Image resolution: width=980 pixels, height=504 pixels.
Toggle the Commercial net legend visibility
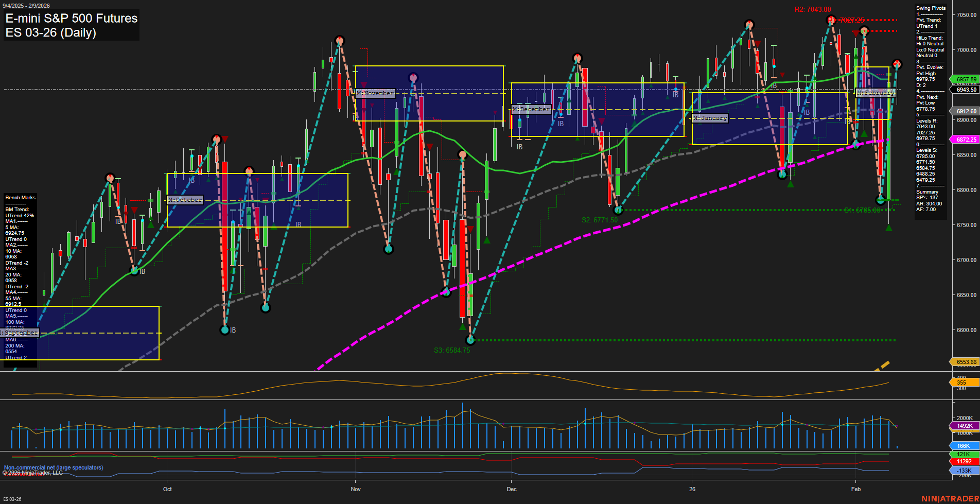(x=23, y=474)
